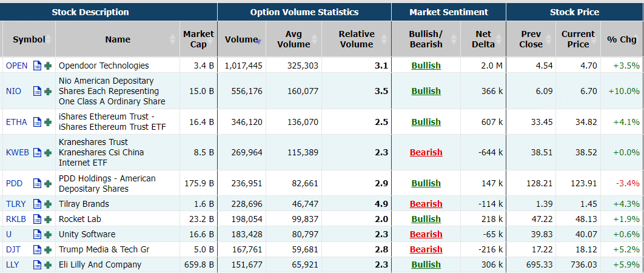644x273 pixels.
Task: Sort by Market Cap column
Action: pyautogui.click(x=198, y=39)
